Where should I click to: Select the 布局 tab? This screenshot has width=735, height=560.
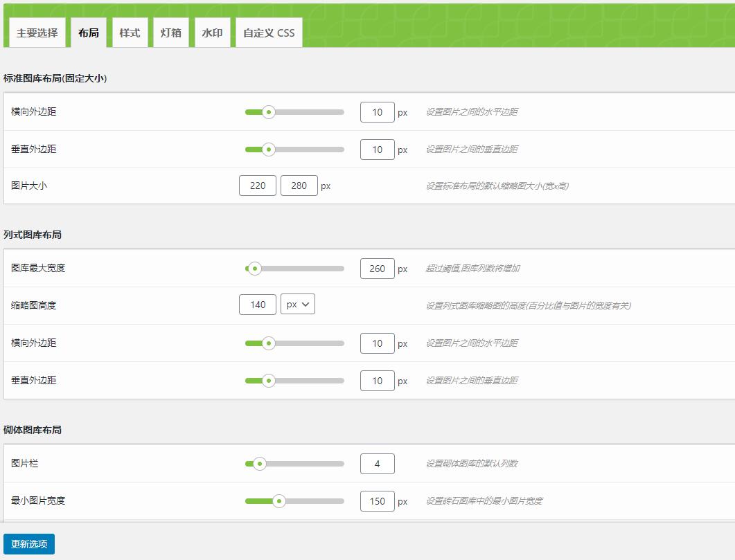(89, 33)
